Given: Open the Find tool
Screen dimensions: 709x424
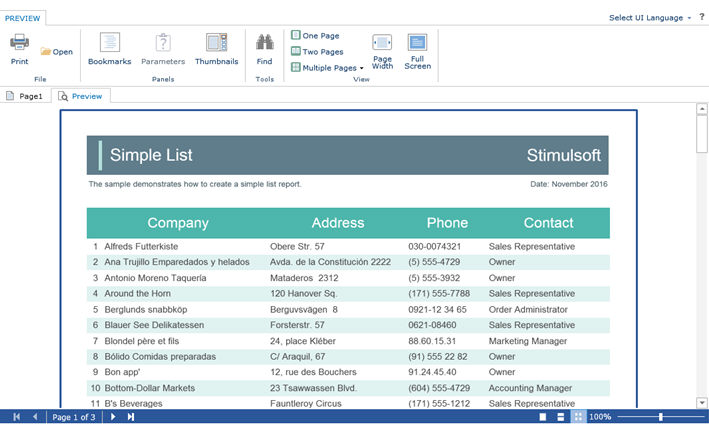Looking at the screenshot, I should tap(265, 49).
